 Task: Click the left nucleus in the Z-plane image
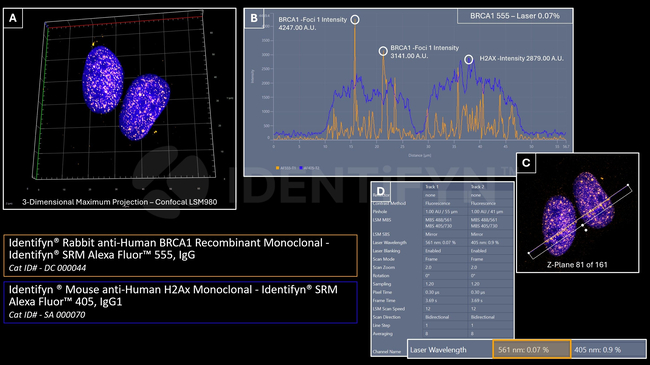coord(559,226)
